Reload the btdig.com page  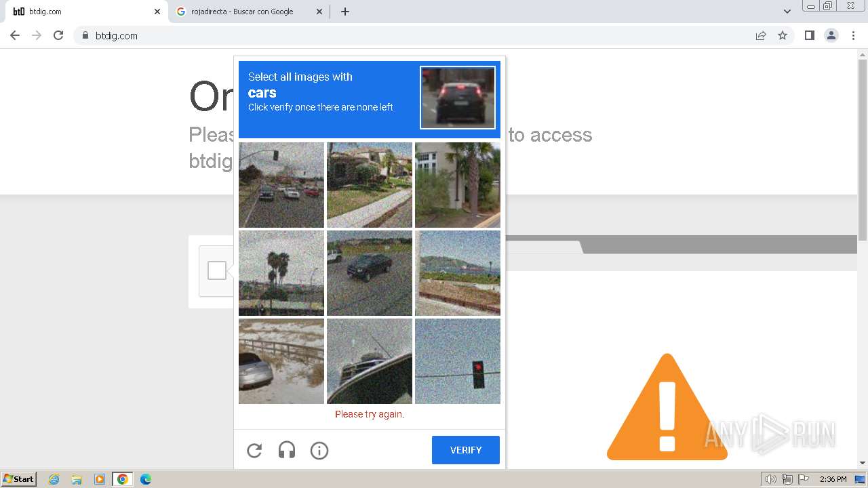tap(58, 35)
